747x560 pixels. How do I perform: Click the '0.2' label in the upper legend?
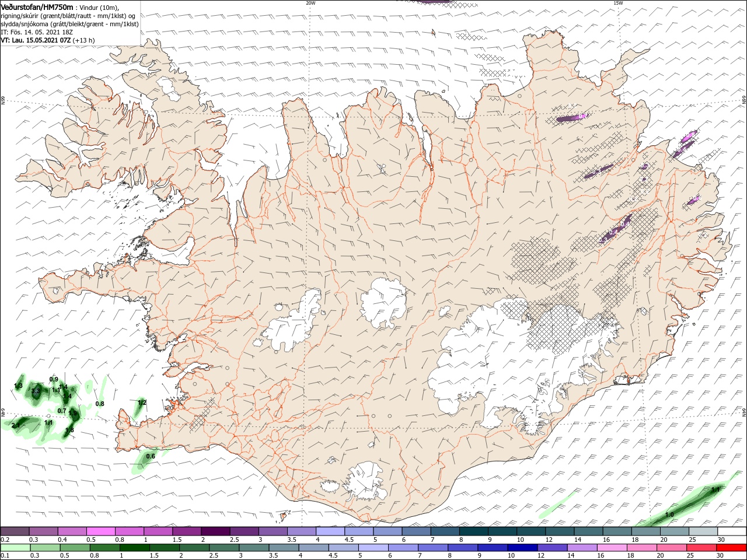(x=5, y=540)
